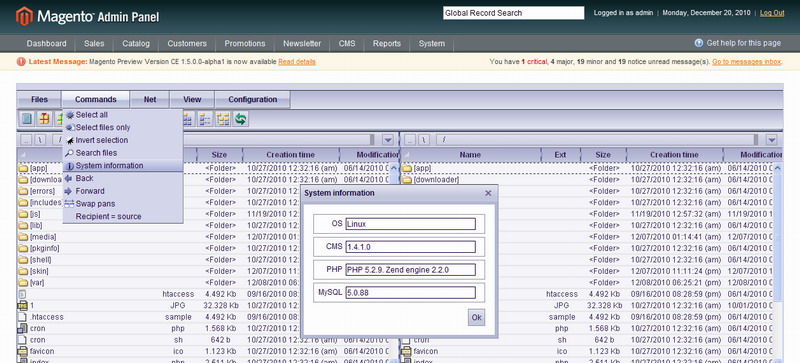Click 1.JPG image file icon in left pane
This screenshot has height=363, width=800.
[x=22, y=305]
